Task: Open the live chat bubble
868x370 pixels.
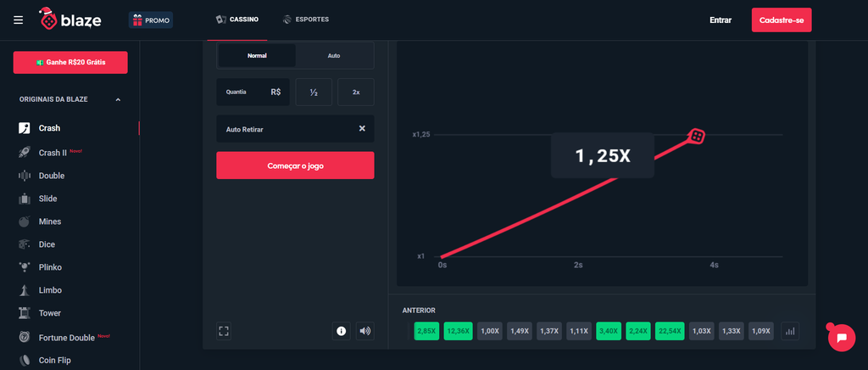Action: [x=842, y=337]
